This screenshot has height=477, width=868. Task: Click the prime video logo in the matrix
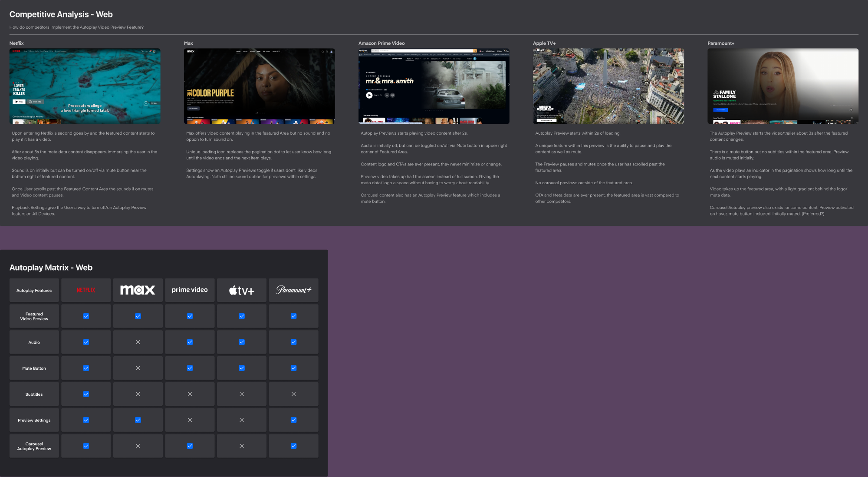point(190,290)
